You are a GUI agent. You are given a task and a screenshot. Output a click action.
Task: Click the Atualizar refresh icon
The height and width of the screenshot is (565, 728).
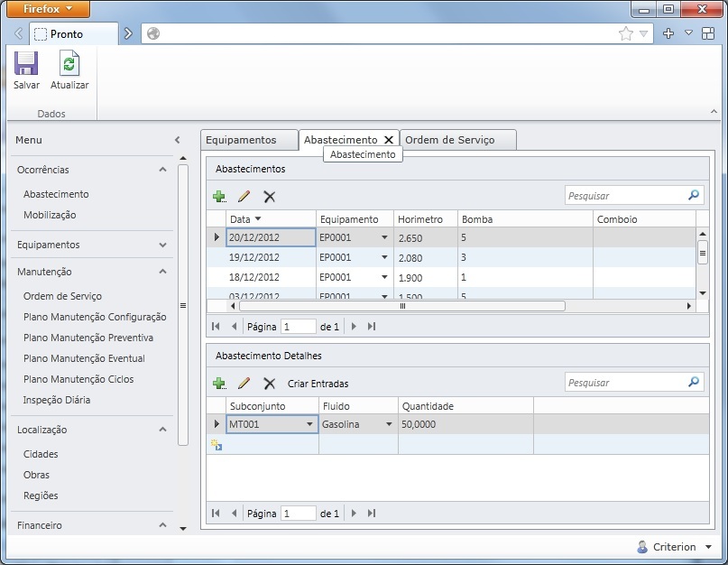[x=69, y=63]
